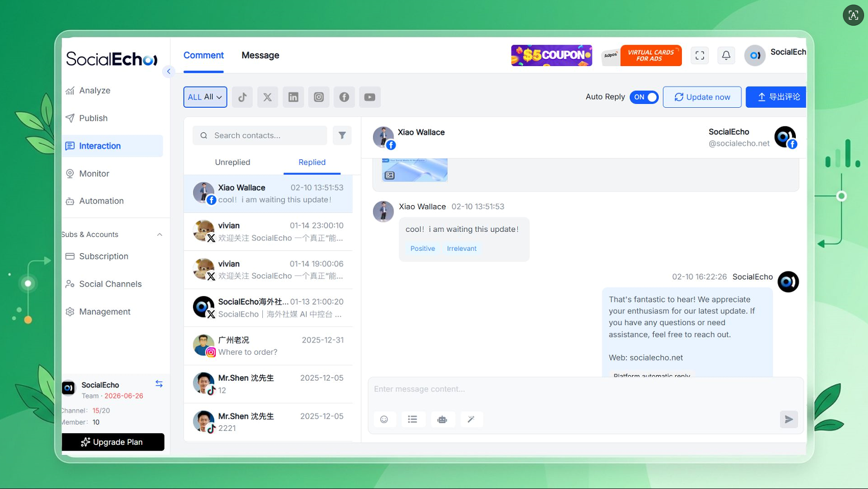Filter comments by Facebook platform
This screenshot has width=868, height=489.
coord(344,97)
